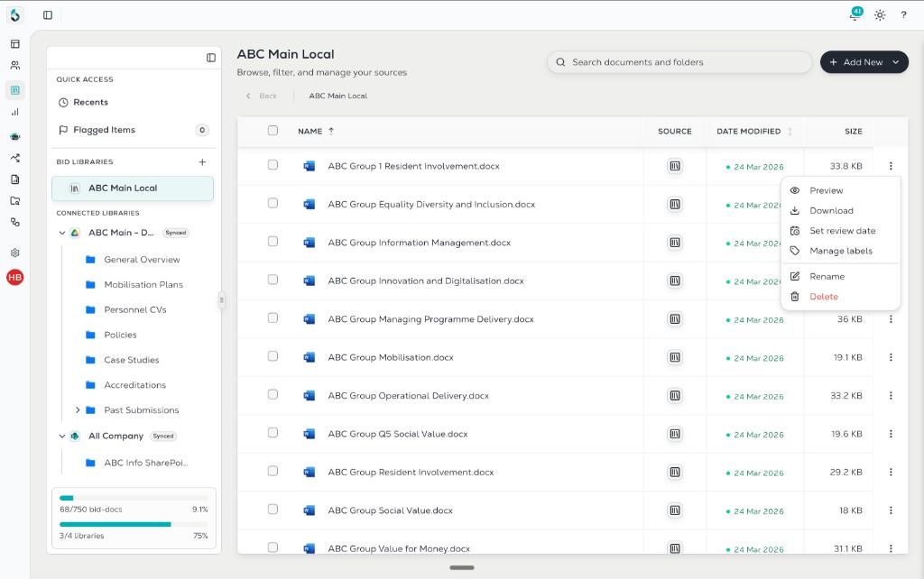Click the Word file icon of Equality Diversity document
Viewport: 924px width, 579px height.
click(310, 205)
